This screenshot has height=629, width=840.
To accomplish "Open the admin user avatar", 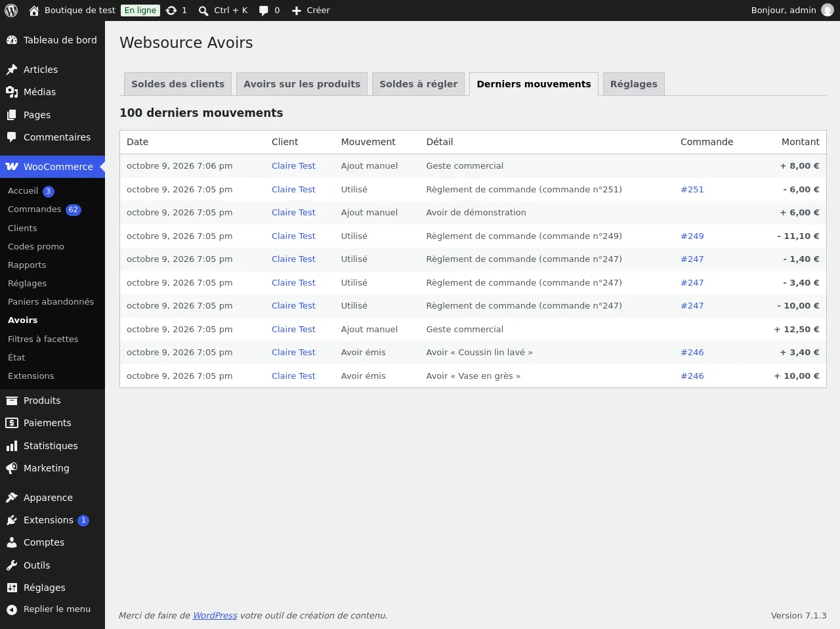I will (828, 11).
